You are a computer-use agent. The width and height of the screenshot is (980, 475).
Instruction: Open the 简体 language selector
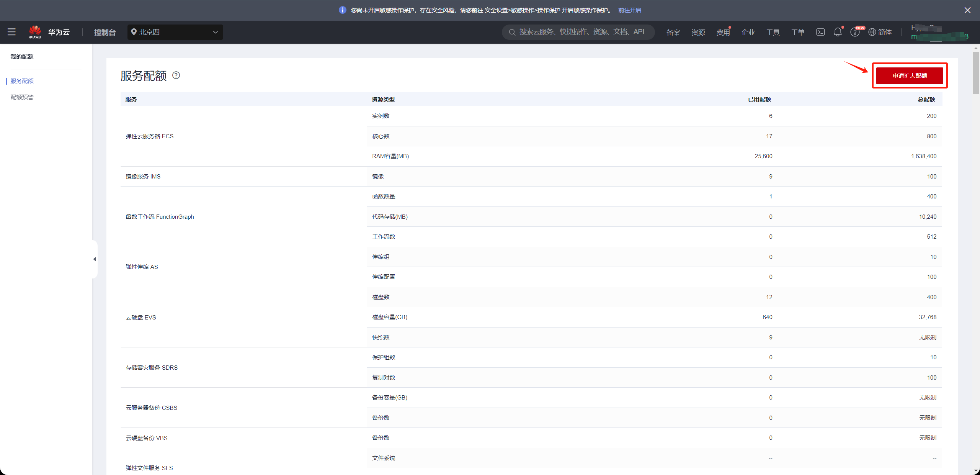[x=885, y=32]
